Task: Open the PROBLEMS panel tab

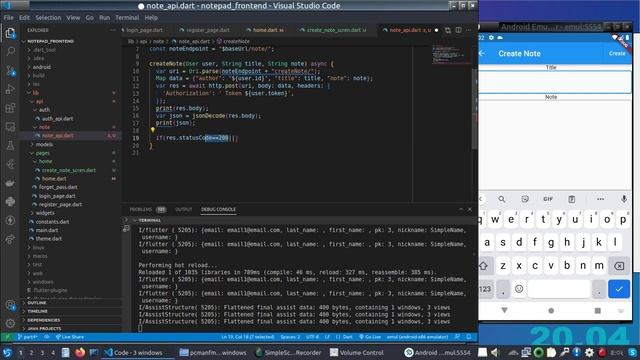Action: [x=147, y=209]
